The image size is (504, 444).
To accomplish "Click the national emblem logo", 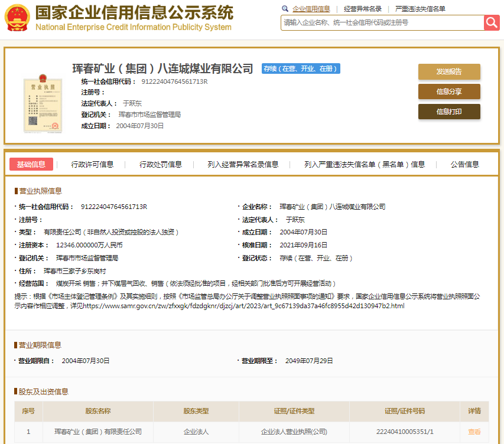I will pyautogui.click(x=18, y=19).
